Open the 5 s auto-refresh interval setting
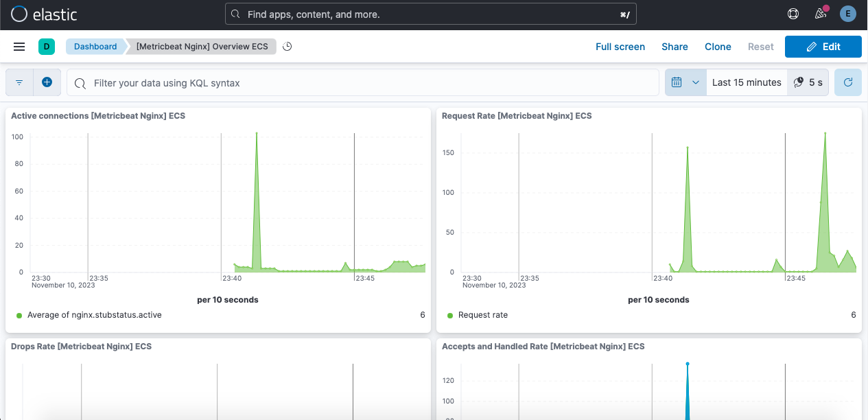 pyautogui.click(x=808, y=82)
